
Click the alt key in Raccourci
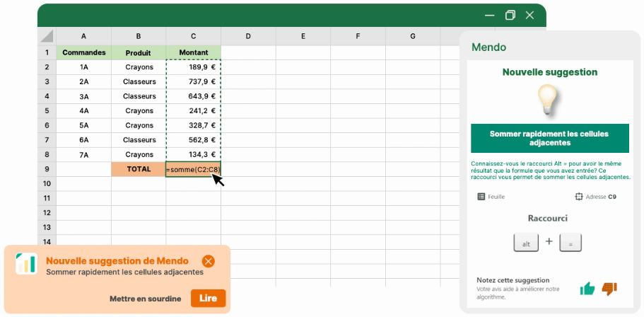[526, 243]
